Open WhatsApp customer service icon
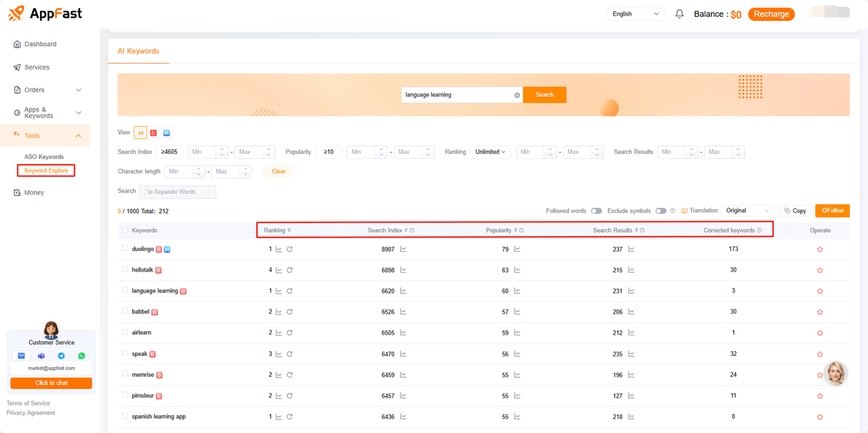Viewport: 868px width, 433px height. [x=81, y=356]
